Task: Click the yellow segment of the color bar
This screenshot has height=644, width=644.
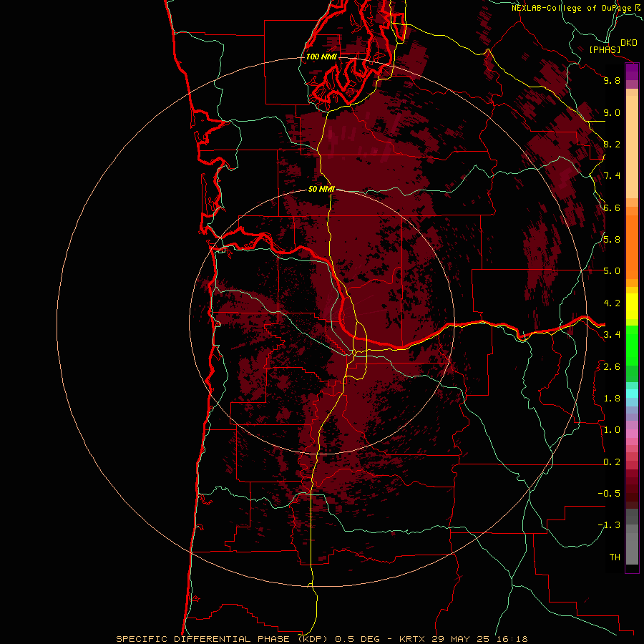Action: [632, 306]
